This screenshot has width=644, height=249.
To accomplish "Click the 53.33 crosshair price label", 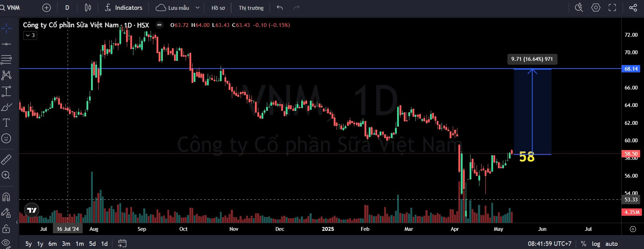I will click(631, 200).
